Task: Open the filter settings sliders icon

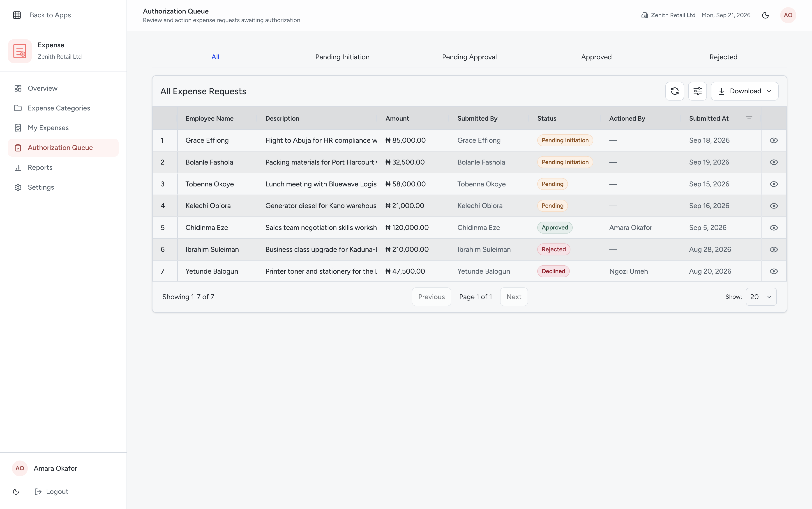Action: pos(697,91)
